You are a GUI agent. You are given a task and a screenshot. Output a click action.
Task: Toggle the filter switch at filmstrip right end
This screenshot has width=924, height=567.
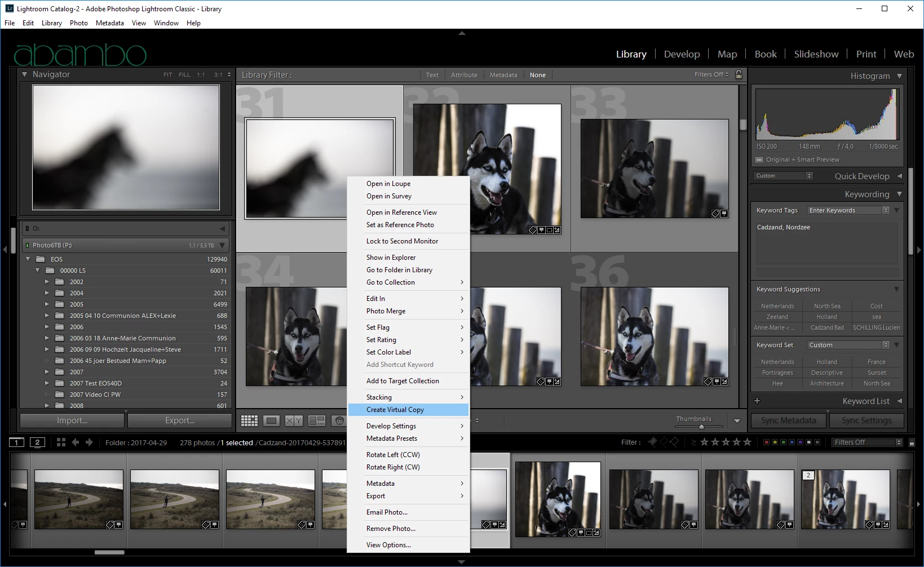[x=912, y=442]
